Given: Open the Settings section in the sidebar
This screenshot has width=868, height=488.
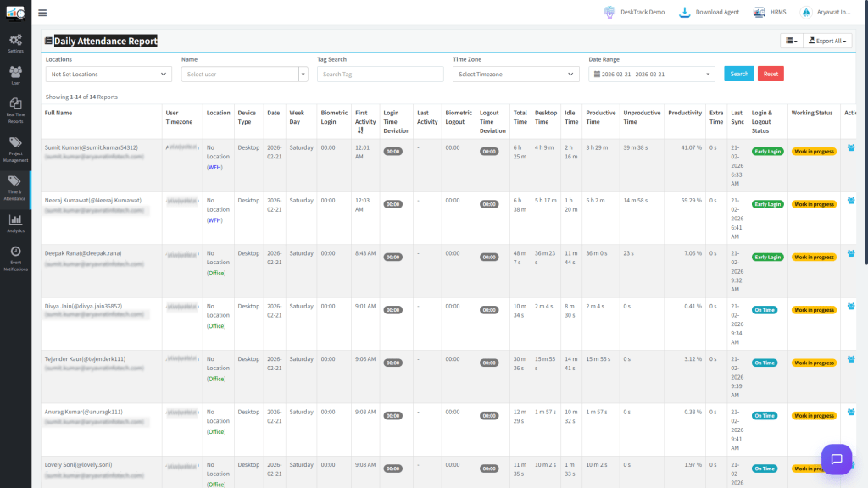Looking at the screenshot, I should (x=15, y=42).
